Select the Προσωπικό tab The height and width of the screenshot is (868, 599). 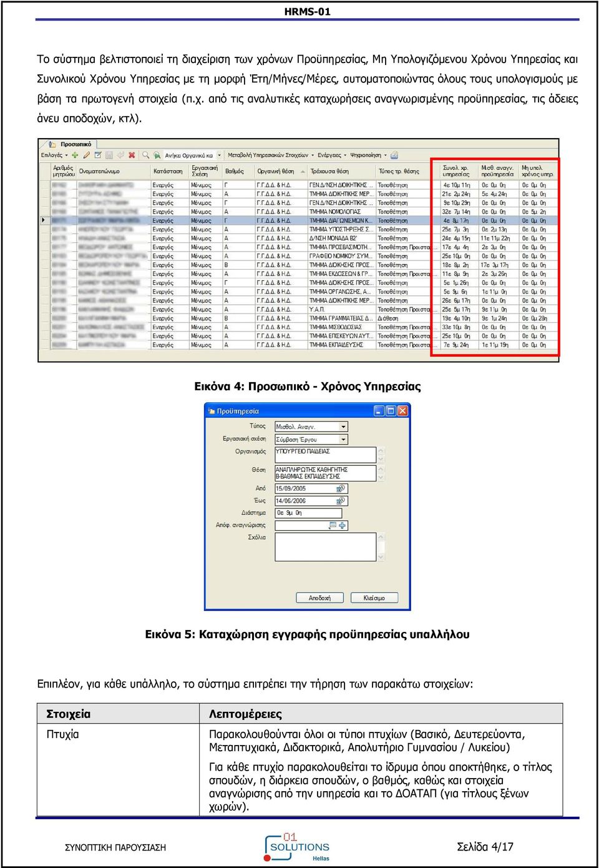pyautogui.click(x=72, y=144)
